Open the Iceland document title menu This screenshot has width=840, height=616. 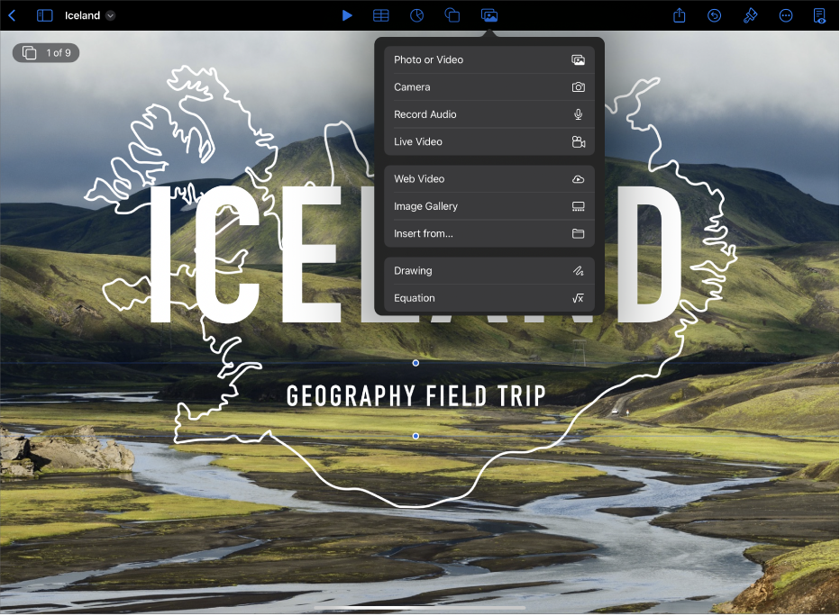89,15
